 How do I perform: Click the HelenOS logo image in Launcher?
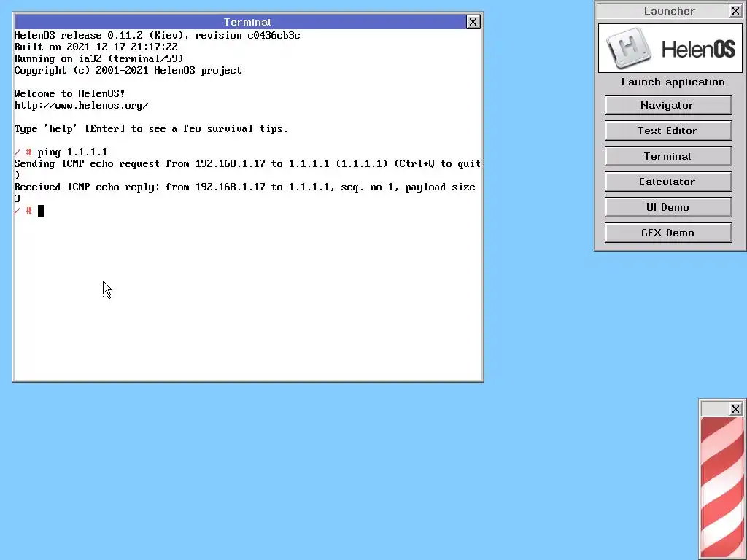point(670,49)
